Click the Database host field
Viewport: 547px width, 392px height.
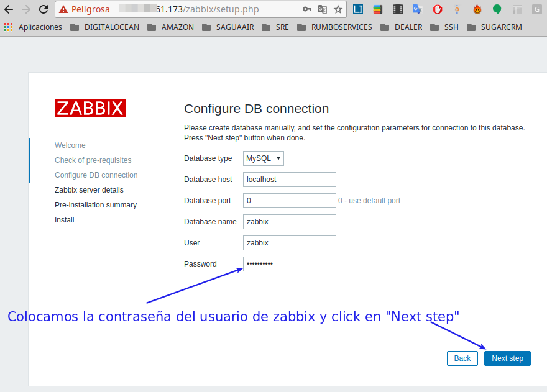pos(290,180)
